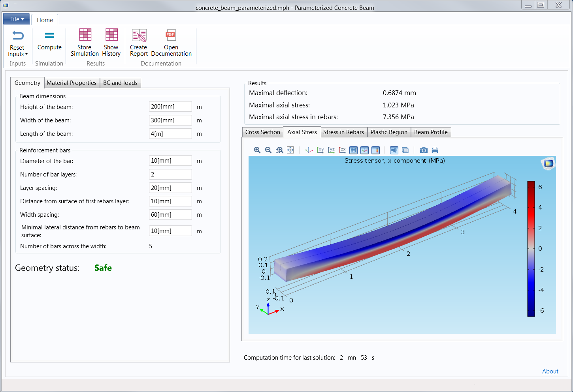This screenshot has height=392, width=573.
Task: Click the Zoom In icon in graphics toolbar
Action: point(257,150)
